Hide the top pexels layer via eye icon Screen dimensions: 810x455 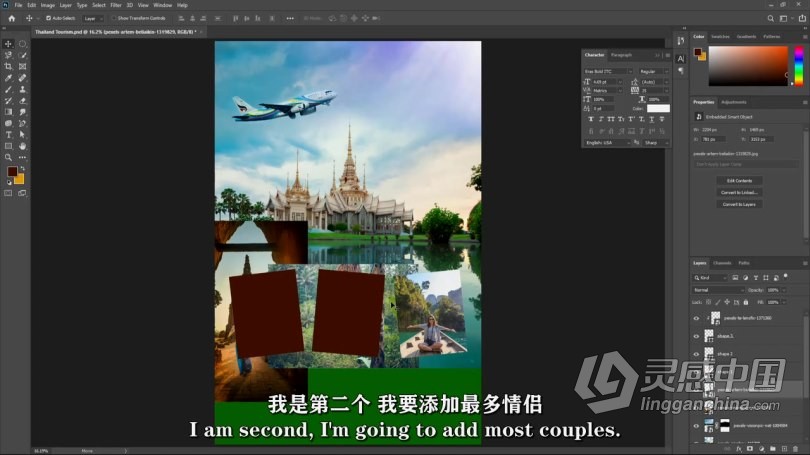click(696, 318)
